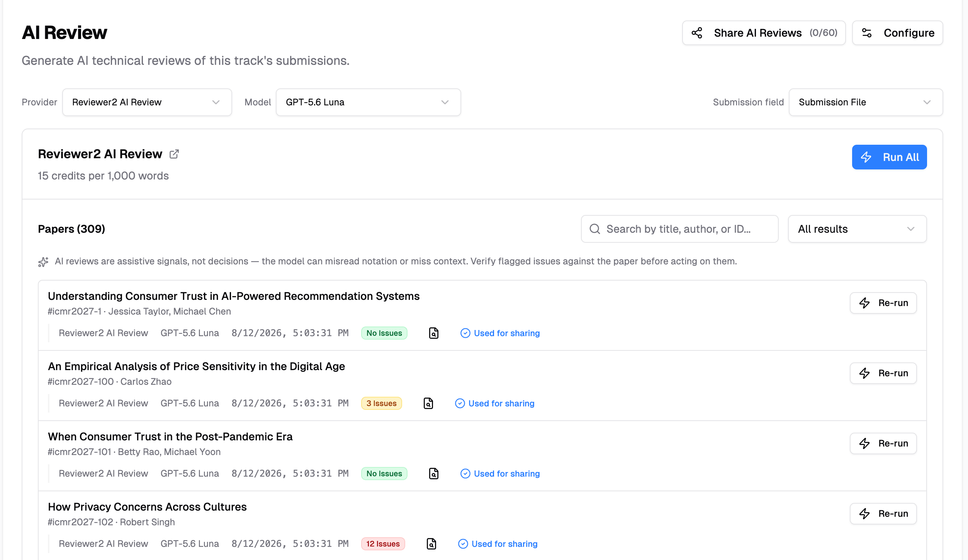Click the checkmark circle icon for icmr2027-102
This screenshot has height=560, width=968.
point(463,544)
